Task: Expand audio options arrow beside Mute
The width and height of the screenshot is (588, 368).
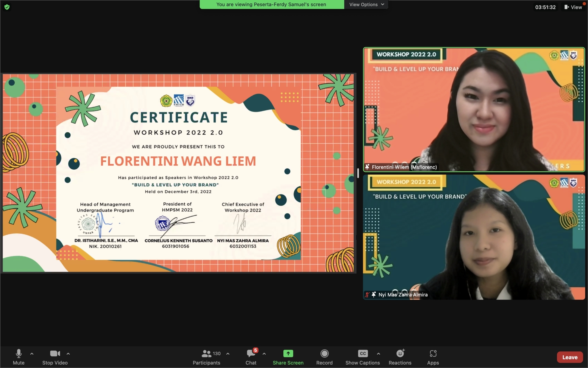Action: pos(32,354)
